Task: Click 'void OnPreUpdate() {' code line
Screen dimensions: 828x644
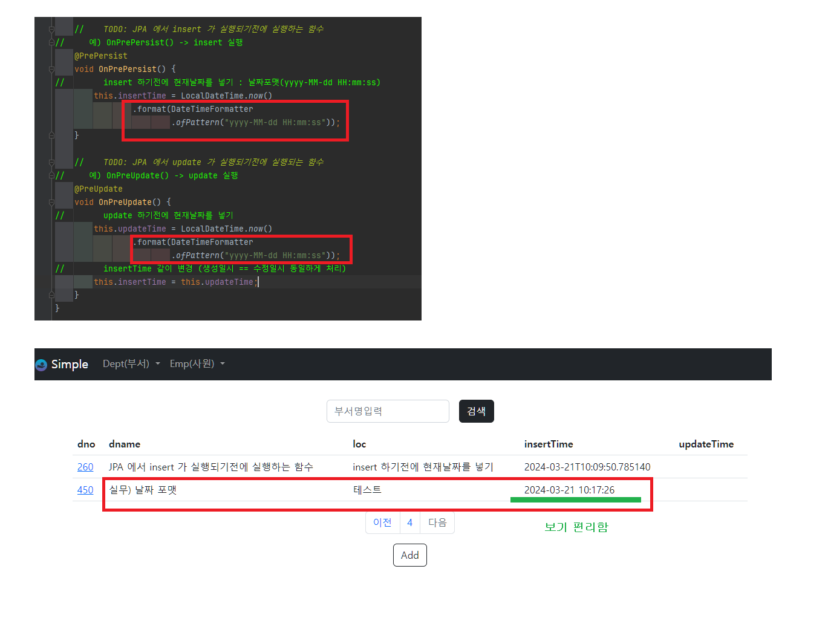Action: [x=123, y=202]
